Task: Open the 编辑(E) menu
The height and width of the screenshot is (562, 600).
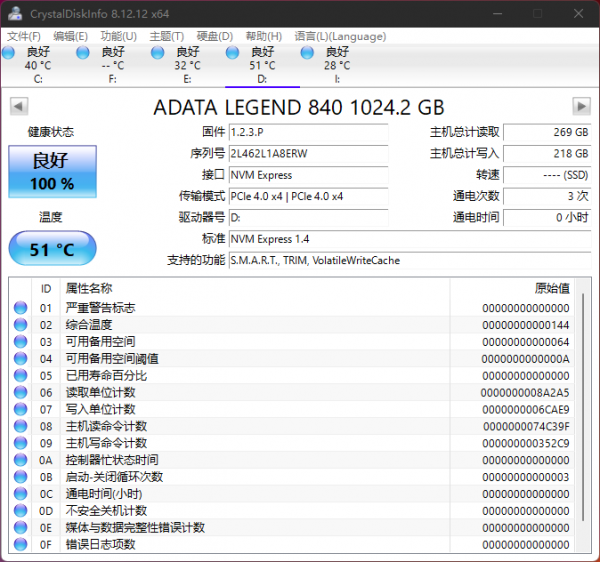Action: point(70,36)
